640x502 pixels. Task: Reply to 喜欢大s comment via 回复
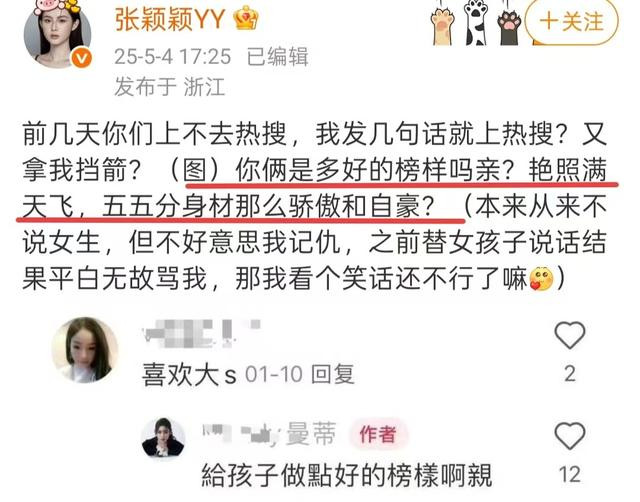pyautogui.click(x=332, y=374)
